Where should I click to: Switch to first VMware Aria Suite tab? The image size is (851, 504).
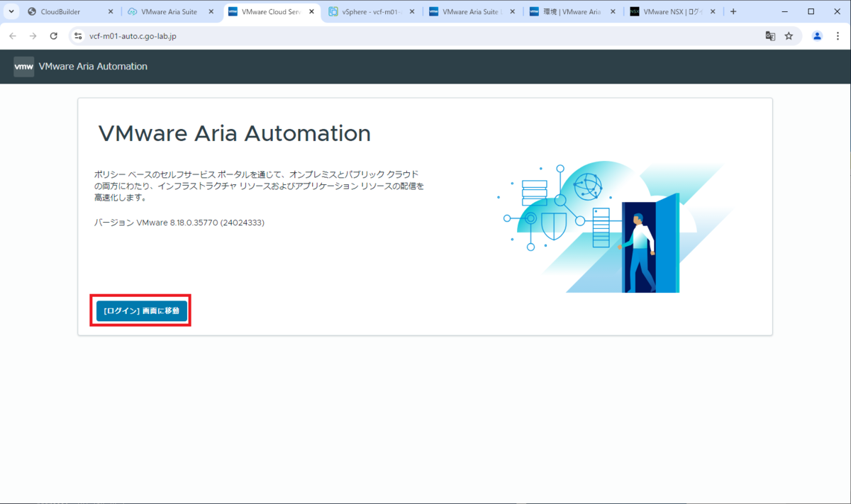coord(171,12)
